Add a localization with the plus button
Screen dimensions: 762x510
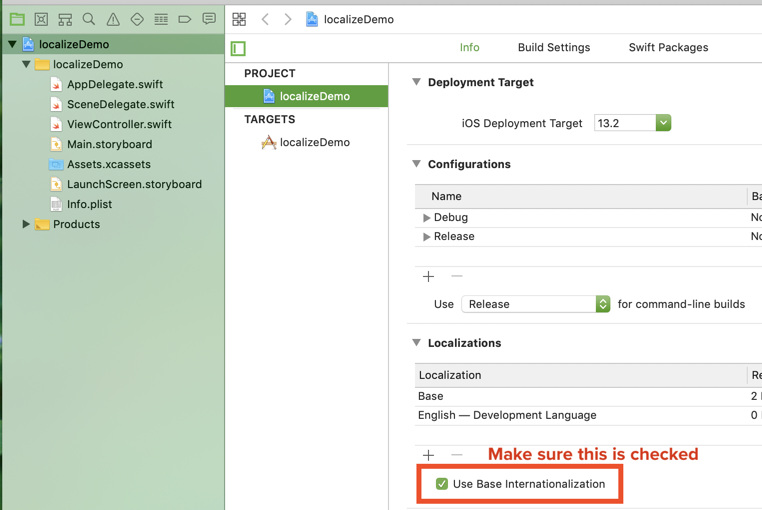428,455
